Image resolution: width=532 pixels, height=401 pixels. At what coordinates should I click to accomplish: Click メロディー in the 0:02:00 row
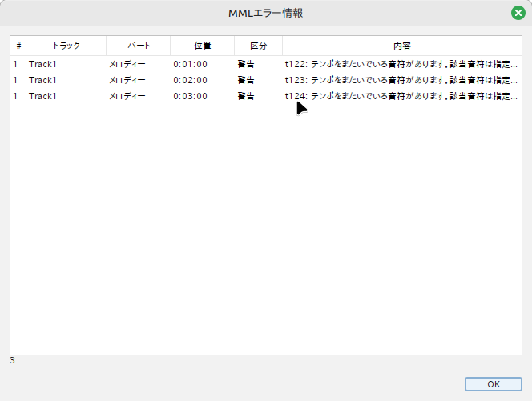(x=127, y=80)
